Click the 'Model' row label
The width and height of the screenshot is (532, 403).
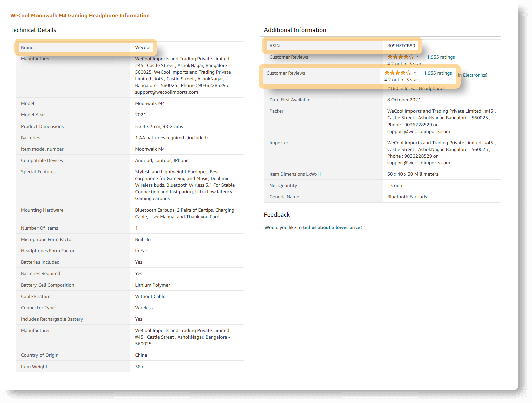(28, 103)
